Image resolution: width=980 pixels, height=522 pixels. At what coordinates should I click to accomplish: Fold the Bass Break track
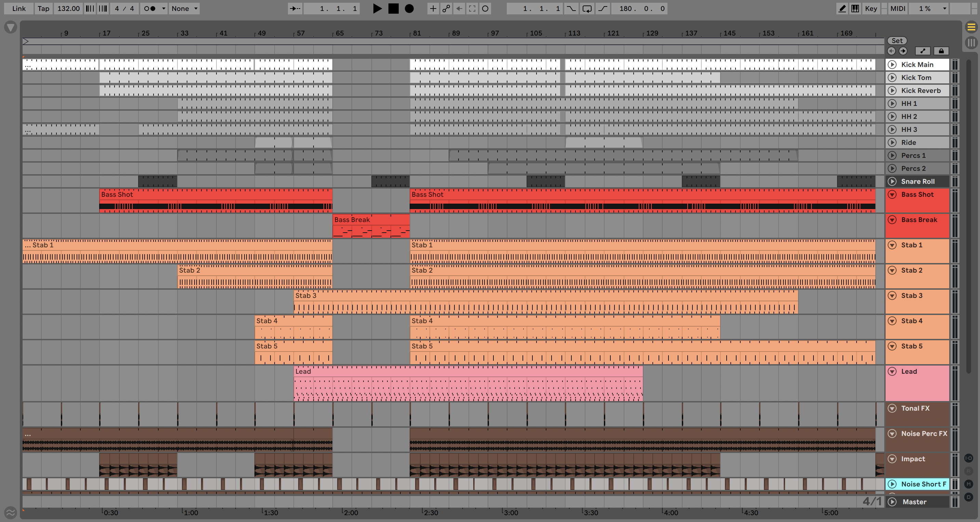(892, 220)
